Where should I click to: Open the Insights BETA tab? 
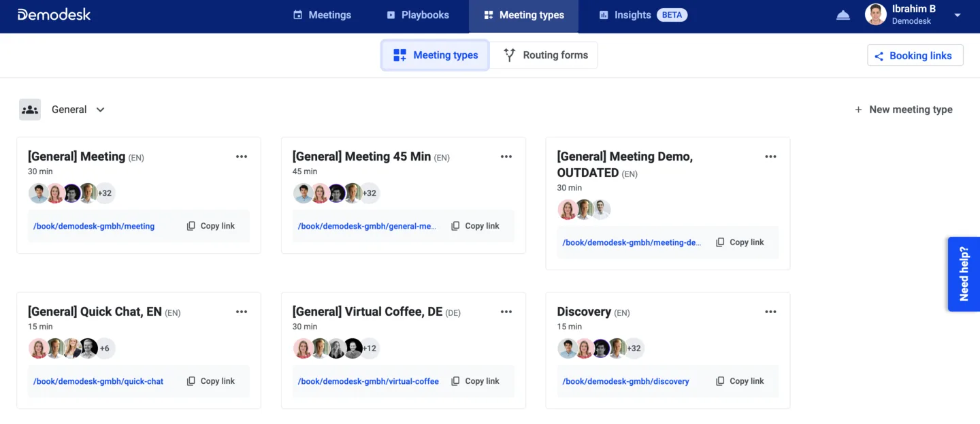(x=643, y=15)
